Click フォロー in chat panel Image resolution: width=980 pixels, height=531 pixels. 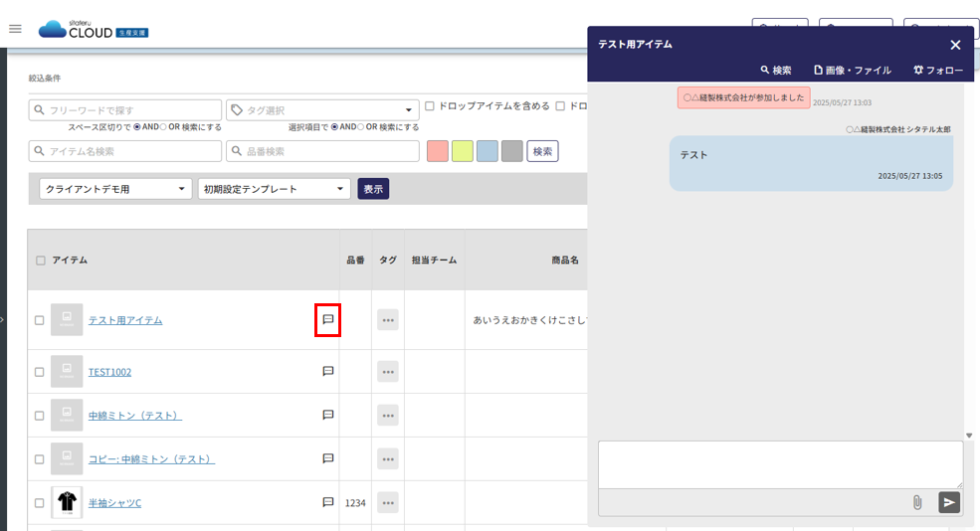938,70
